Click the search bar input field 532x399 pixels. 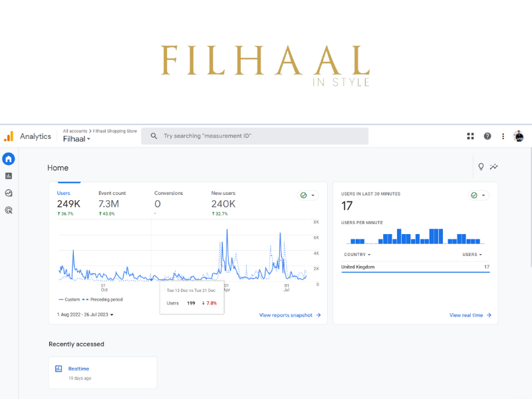(255, 136)
